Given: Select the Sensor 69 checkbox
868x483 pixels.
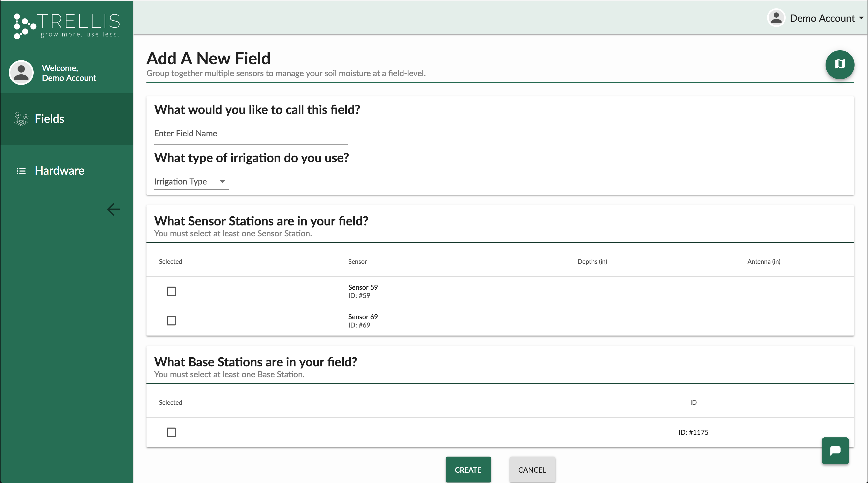Looking at the screenshot, I should (171, 321).
